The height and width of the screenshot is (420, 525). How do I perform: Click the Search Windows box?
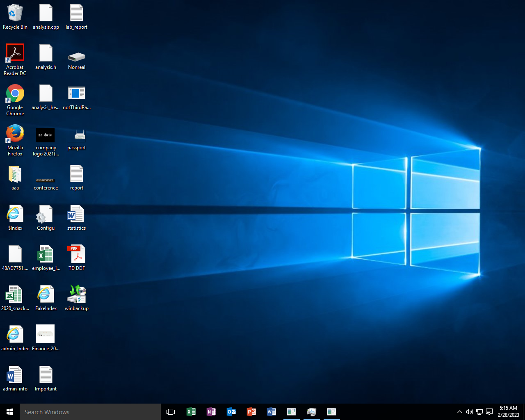[x=90, y=412]
